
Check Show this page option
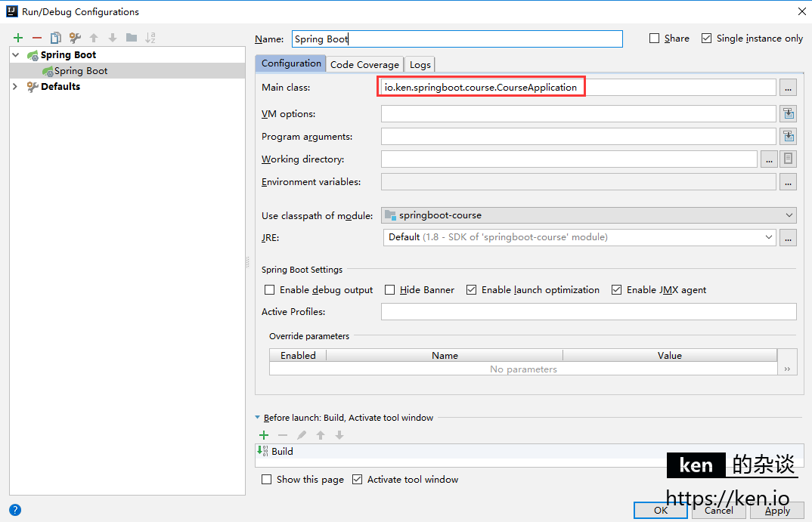266,480
